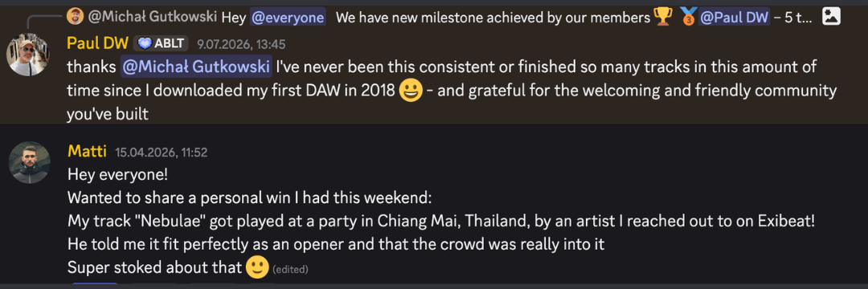Screen dimensions: 868x289
Task: Click the timestamp 9.07.2026, 13:45
Action: click(x=241, y=44)
